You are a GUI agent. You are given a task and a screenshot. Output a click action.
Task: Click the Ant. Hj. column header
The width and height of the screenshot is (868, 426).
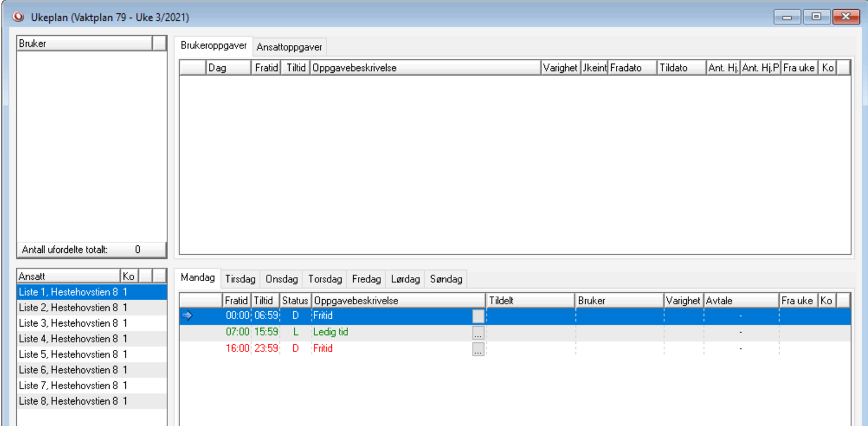[x=724, y=68]
